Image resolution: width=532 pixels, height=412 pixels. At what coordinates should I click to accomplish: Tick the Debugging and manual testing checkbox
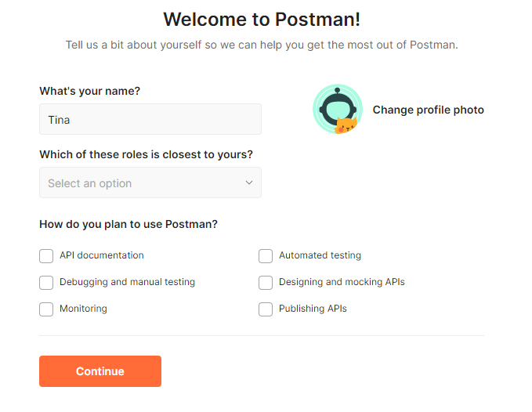(46, 283)
